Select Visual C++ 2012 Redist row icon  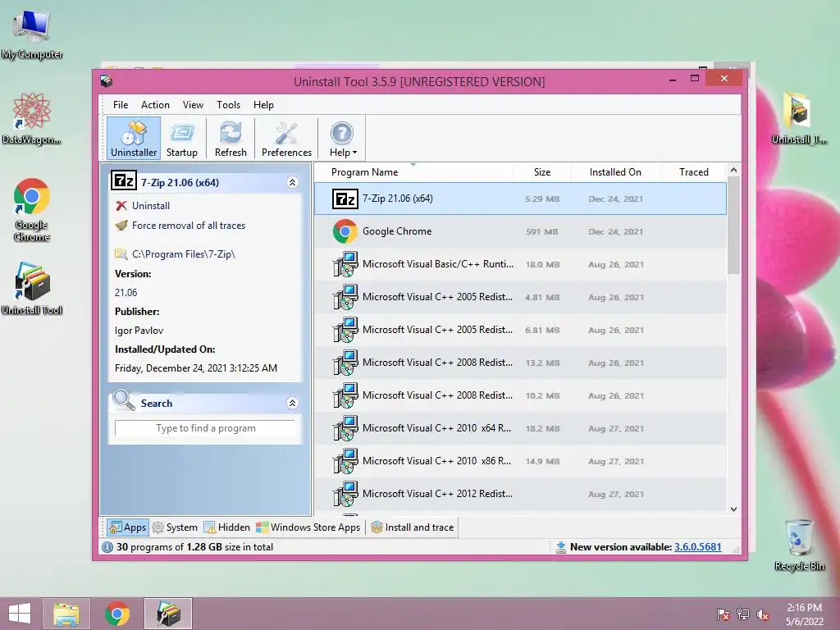(345, 494)
